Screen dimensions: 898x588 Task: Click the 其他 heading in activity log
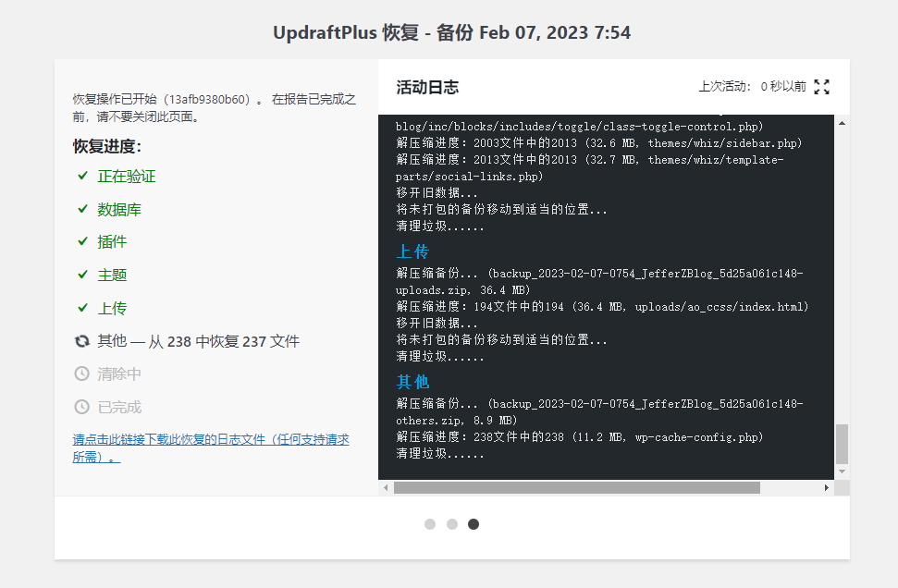412,382
